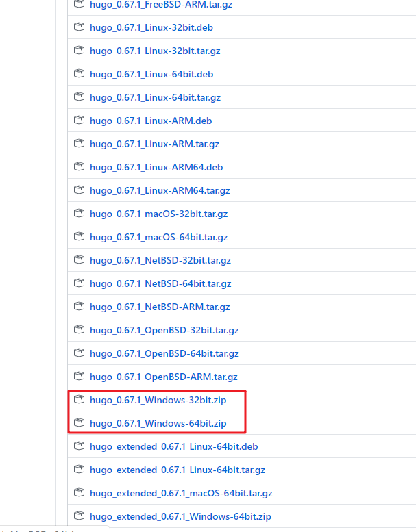Download hugo_extended_0.67.1_Linux-64bit.deb
Image resolution: width=416 pixels, height=532 pixels.
click(174, 446)
